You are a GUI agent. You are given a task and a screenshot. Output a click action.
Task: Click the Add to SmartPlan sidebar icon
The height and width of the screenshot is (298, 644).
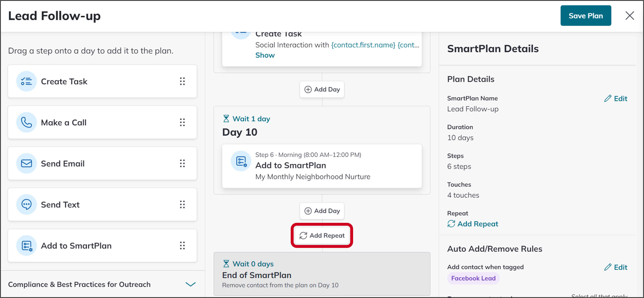(27, 246)
